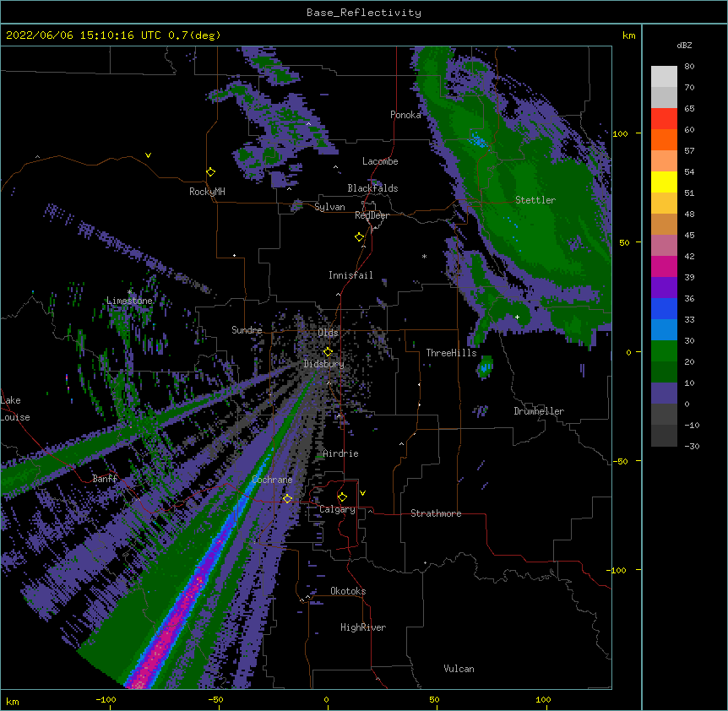Click the yellow diamond marker below RedDeer
This screenshot has height=711, width=728.
tap(360, 237)
